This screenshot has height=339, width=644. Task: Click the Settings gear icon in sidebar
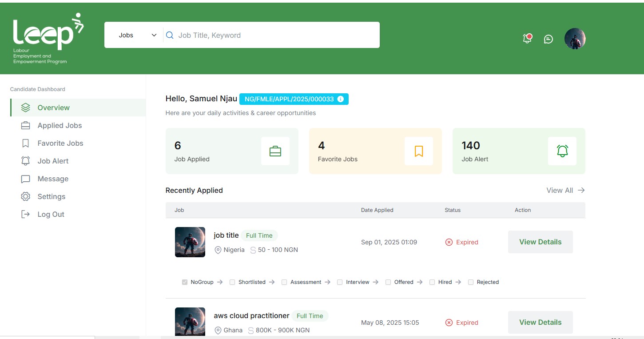point(25,196)
